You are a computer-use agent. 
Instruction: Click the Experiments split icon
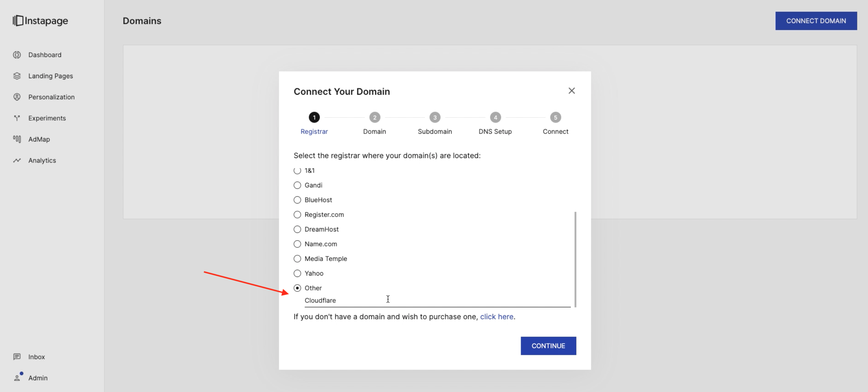click(17, 118)
